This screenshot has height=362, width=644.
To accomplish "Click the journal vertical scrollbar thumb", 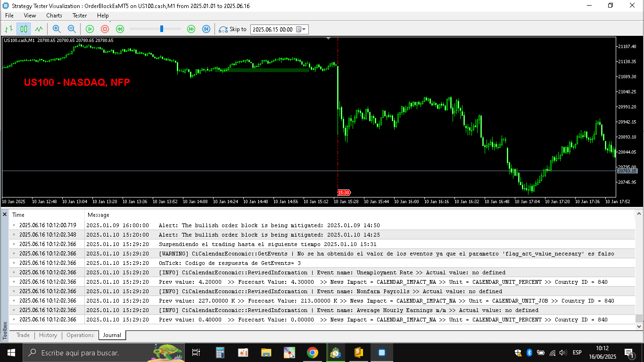I will 639,319.
